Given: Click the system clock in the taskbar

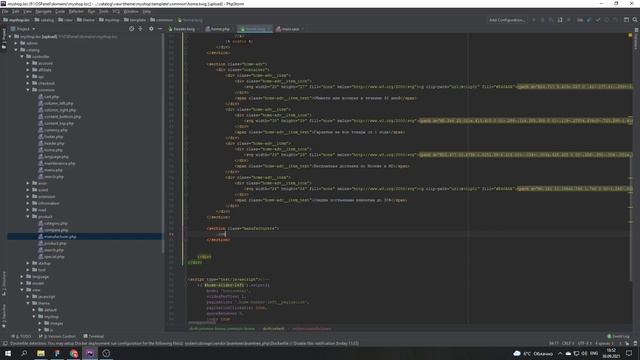Looking at the screenshot, I should pos(611,353).
